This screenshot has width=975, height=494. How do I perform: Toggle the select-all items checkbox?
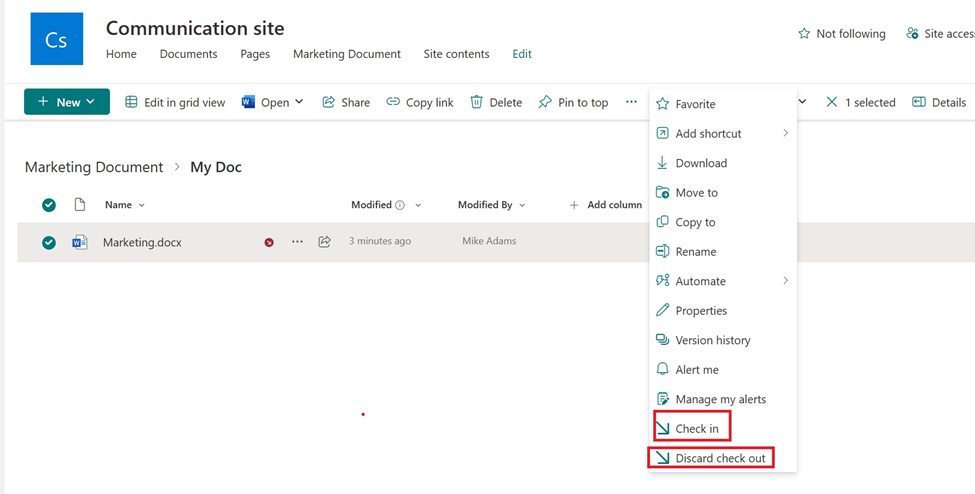49,205
